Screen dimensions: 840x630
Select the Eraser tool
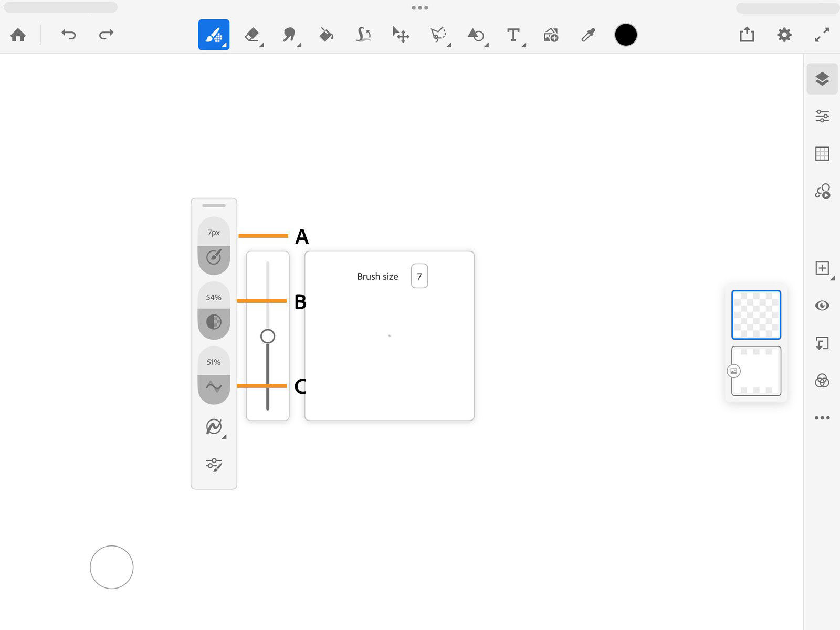252,35
